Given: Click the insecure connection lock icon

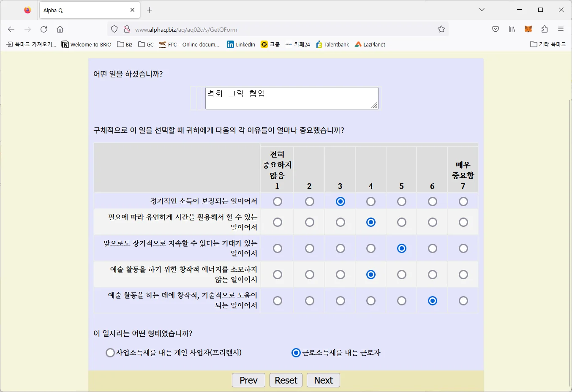Looking at the screenshot, I should click(127, 29).
